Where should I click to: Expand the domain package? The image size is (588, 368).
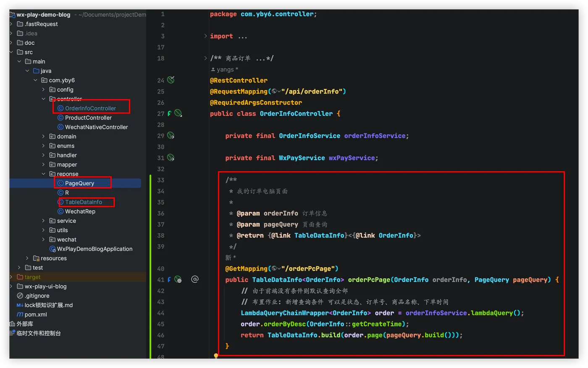(x=43, y=136)
